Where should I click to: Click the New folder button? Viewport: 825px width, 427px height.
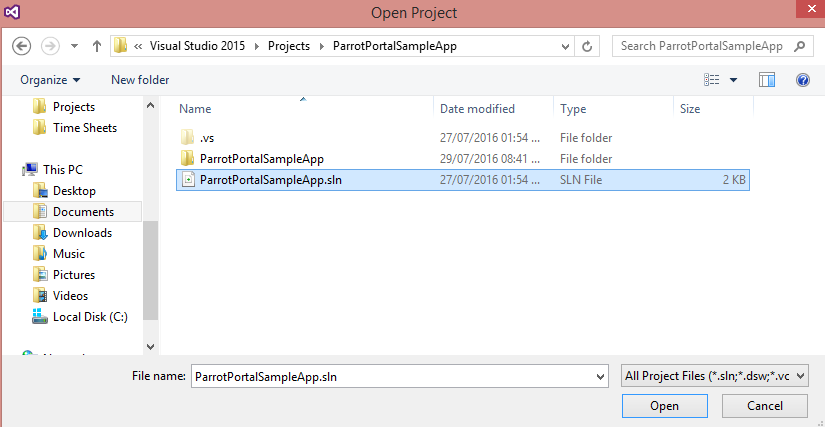(140, 80)
